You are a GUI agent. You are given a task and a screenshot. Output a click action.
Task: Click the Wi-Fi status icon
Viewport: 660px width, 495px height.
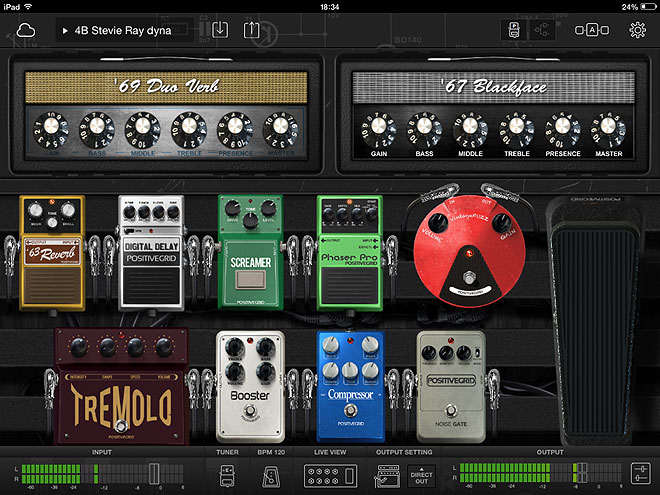click(28, 7)
